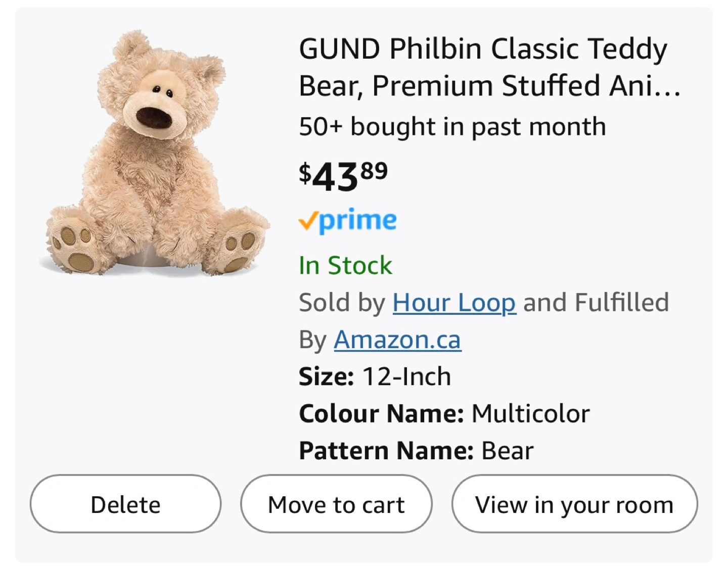Tap View in your room
This screenshot has height=571, width=728.
tap(574, 504)
